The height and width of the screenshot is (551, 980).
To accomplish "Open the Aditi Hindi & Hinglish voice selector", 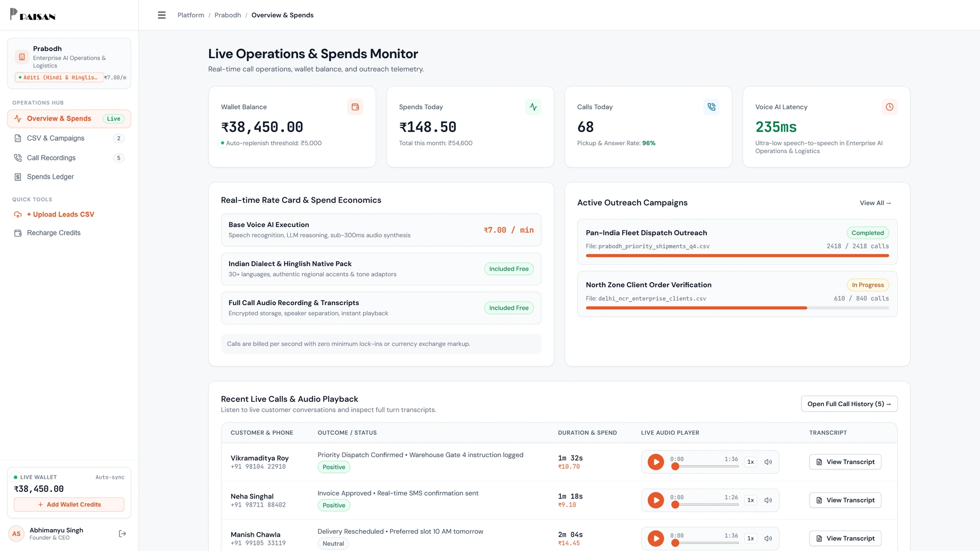I will point(59,78).
